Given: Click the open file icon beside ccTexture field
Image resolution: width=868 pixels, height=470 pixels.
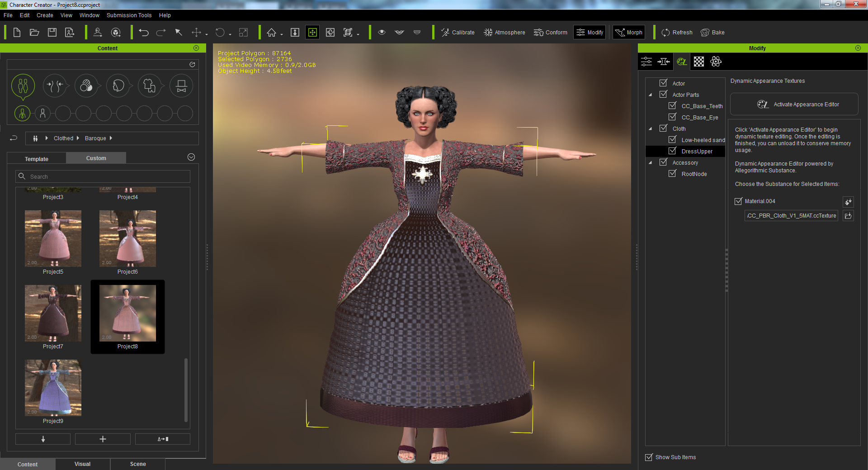Looking at the screenshot, I should 848,216.
